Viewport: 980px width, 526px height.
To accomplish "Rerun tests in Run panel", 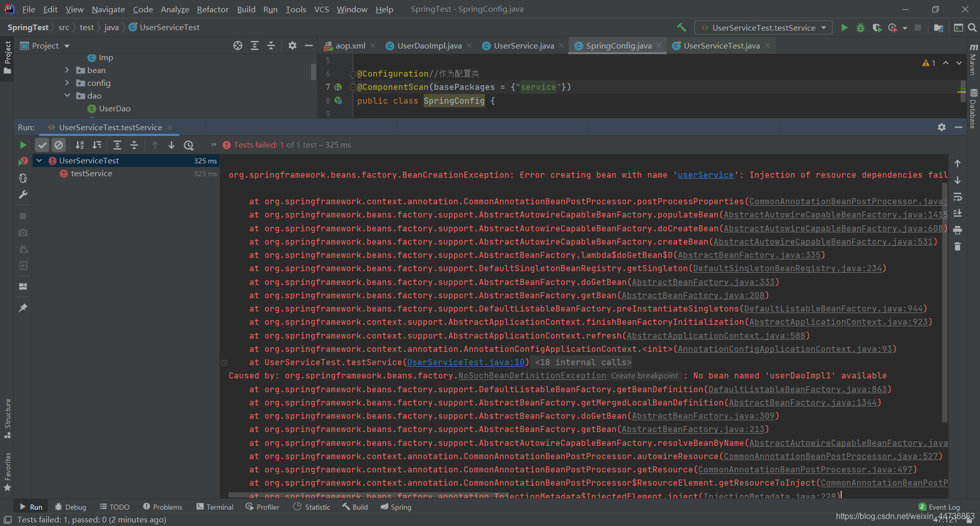I will [23, 145].
